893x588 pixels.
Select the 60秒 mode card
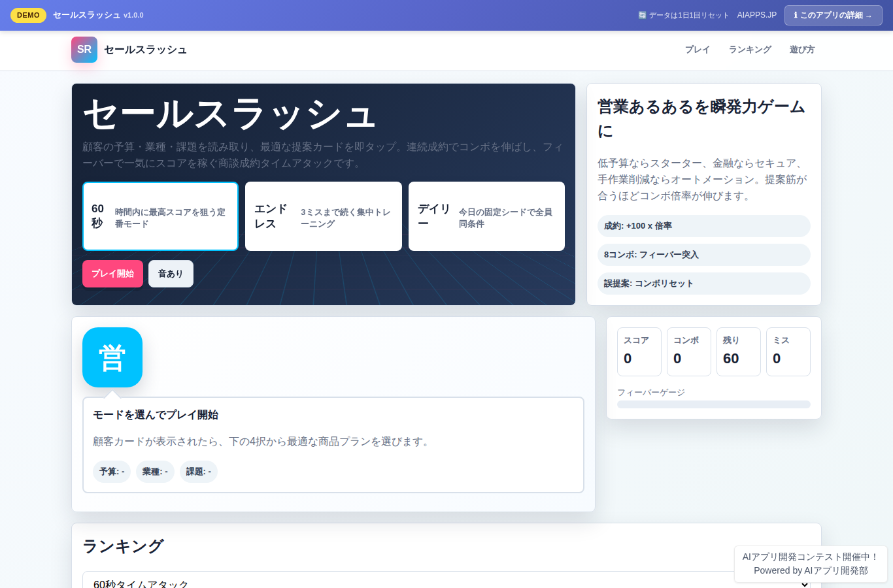[x=160, y=216]
